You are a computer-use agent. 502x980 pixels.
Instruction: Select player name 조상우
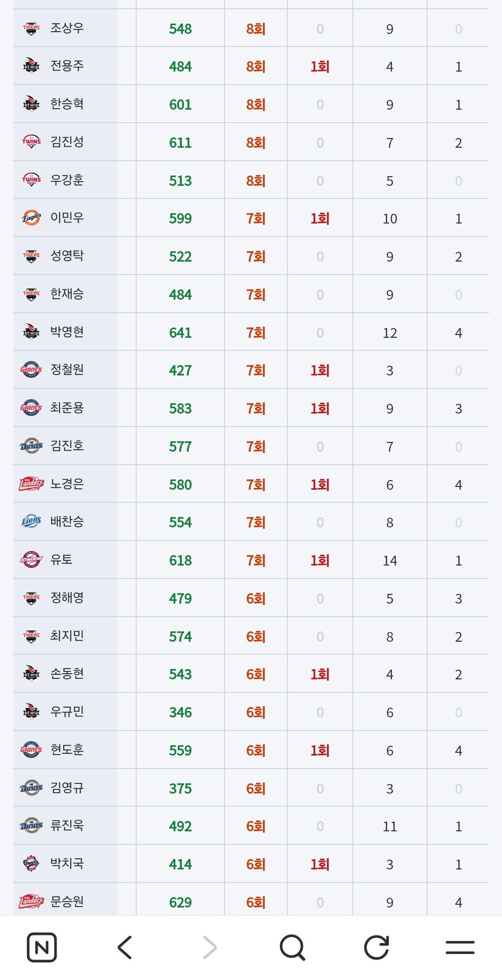pos(67,28)
